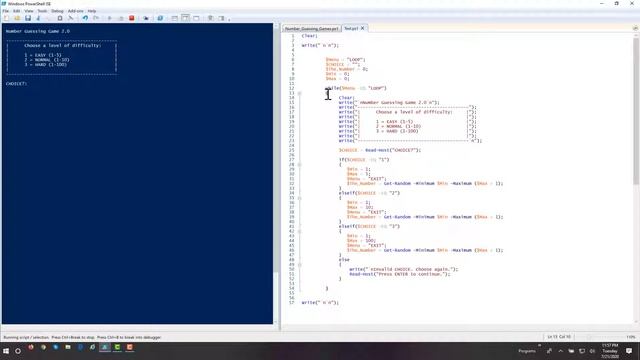Click the Press ENTER to continue line
640x360 pixels.
pyautogui.click(x=400, y=274)
